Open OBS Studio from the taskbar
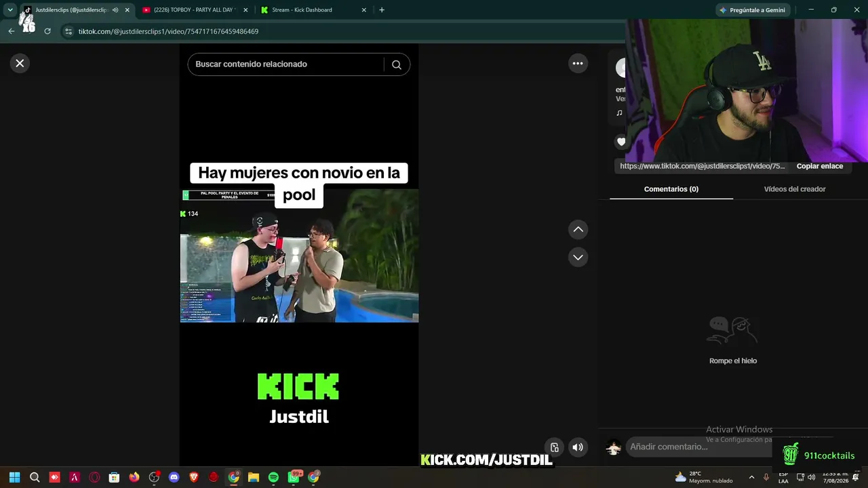868x488 pixels. pyautogui.click(x=154, y=477)
